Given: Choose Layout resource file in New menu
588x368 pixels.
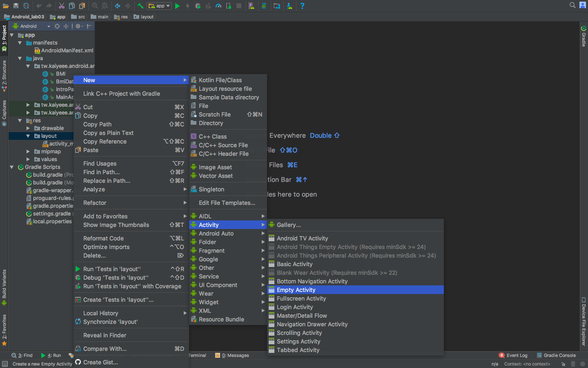Looking at the screenshot, I should tap(228, 89).
